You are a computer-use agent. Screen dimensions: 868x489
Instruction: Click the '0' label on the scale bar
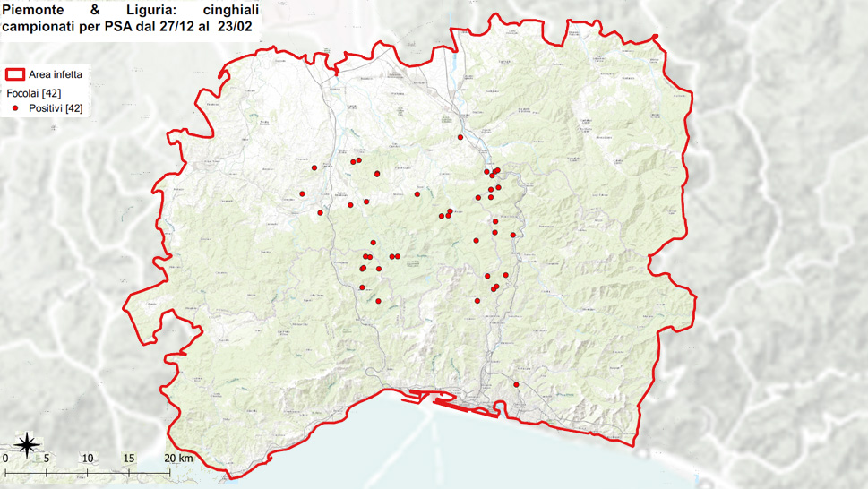[5, 459]
